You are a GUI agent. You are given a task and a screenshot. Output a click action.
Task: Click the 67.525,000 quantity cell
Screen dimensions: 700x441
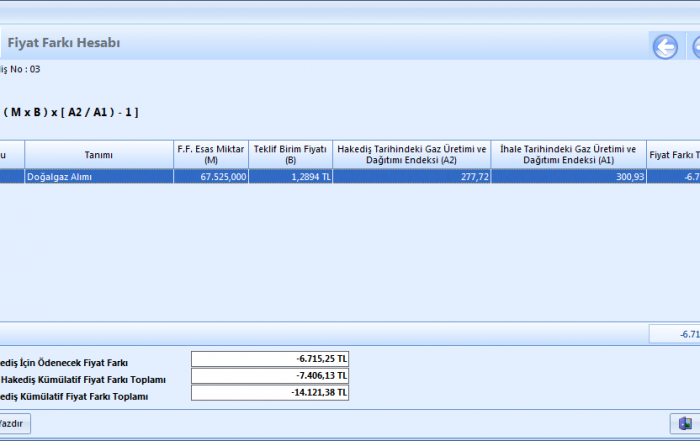click(210, 176)
